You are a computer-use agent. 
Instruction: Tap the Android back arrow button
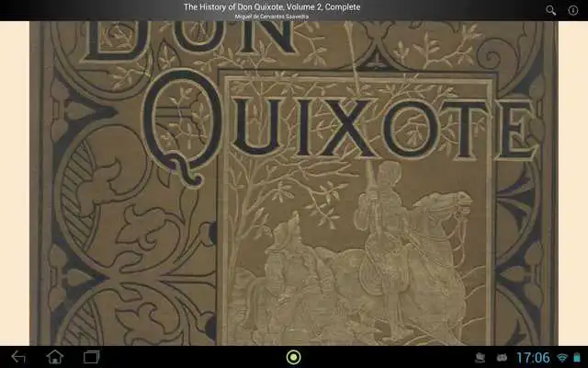[x=18, y=357]
